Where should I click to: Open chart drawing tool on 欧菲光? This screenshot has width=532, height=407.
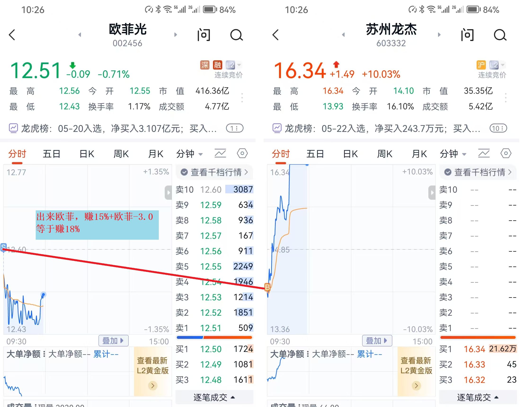tap(220, 153)
